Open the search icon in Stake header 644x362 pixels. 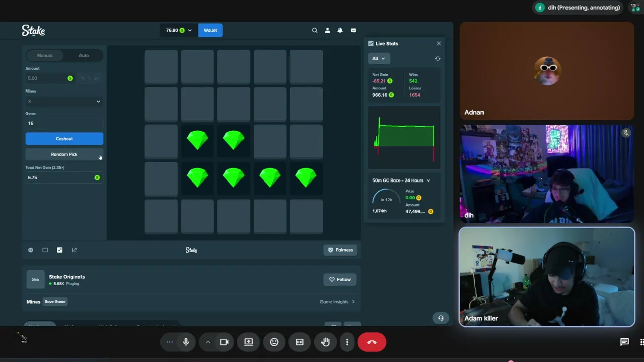click(x=315, y=30)
